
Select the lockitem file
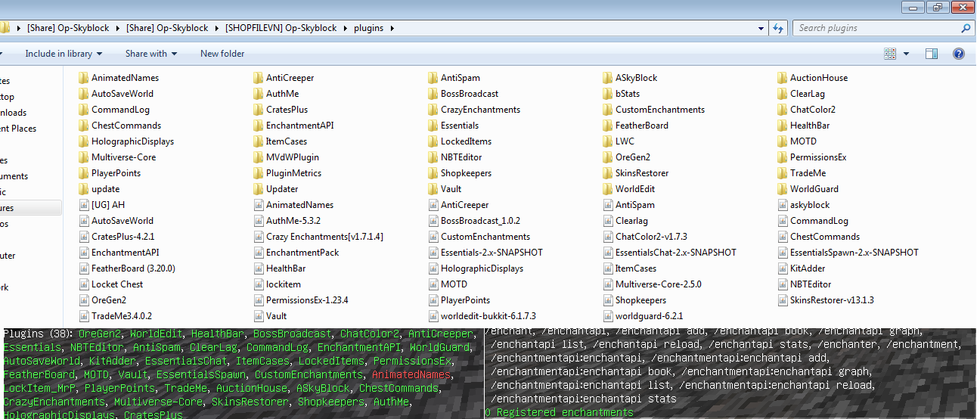[276, 284]
